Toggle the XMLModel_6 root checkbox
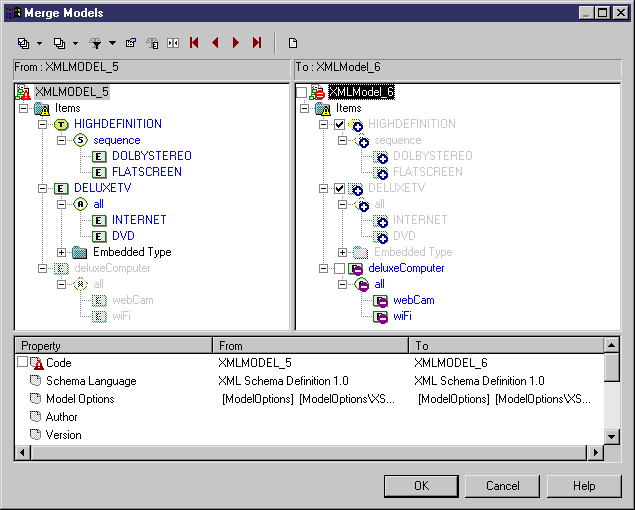Viewport: 635px width, 510px height. pos(301,92)
